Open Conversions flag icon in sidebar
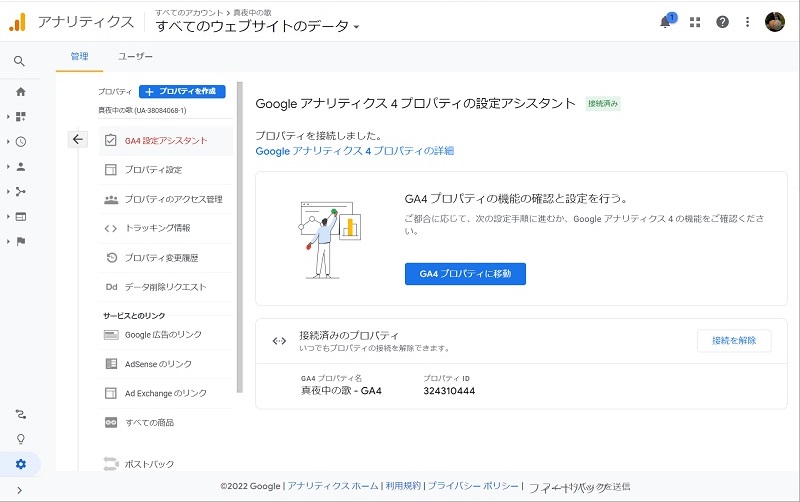 point(20,241)
